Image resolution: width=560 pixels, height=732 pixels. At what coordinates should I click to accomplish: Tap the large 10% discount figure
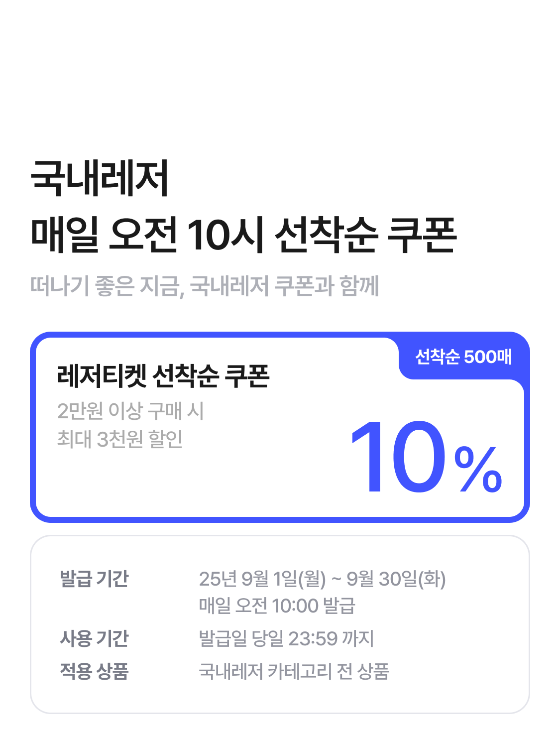point(426,458)
